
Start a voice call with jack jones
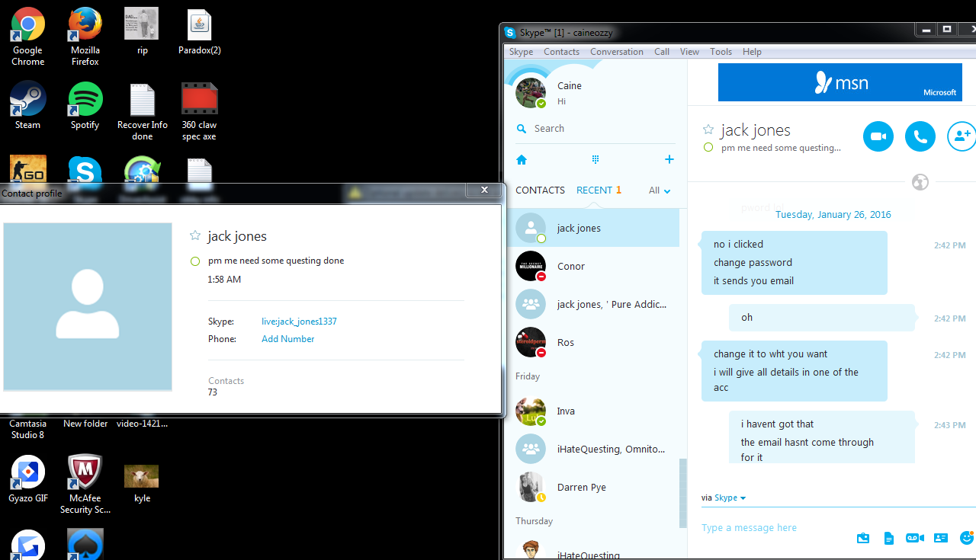pos(920,136)
